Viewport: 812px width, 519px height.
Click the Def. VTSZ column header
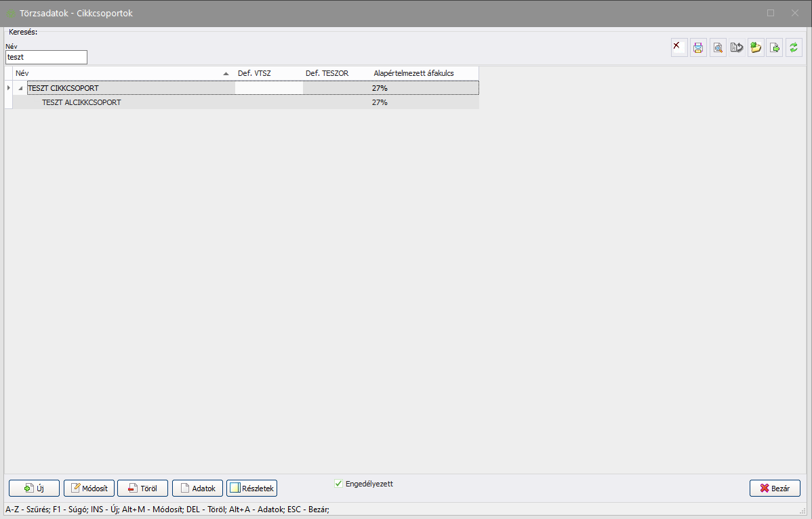tap(254, 73)
